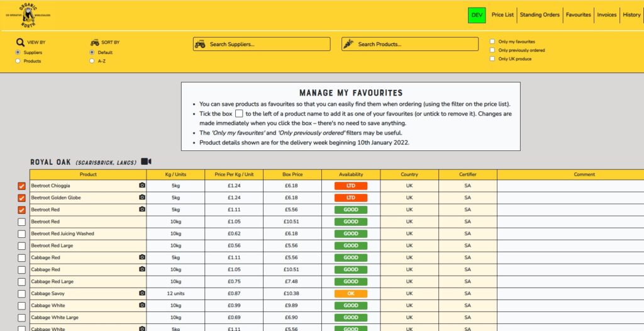Image resolution: width=644 pixels, height=331 pixels.
Task: Open photo for Cabbage Savoy
Action: coord(142,293)
